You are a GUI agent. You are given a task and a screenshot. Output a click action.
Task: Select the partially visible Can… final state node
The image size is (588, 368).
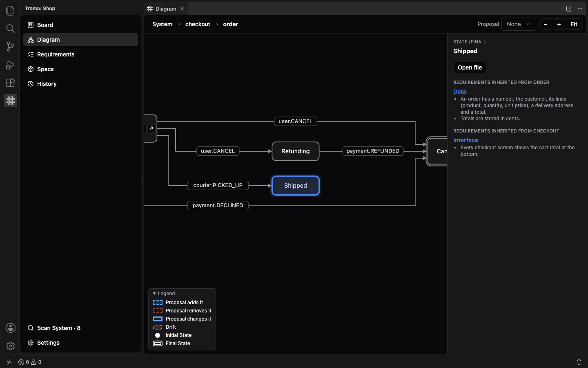click(437, 151)
